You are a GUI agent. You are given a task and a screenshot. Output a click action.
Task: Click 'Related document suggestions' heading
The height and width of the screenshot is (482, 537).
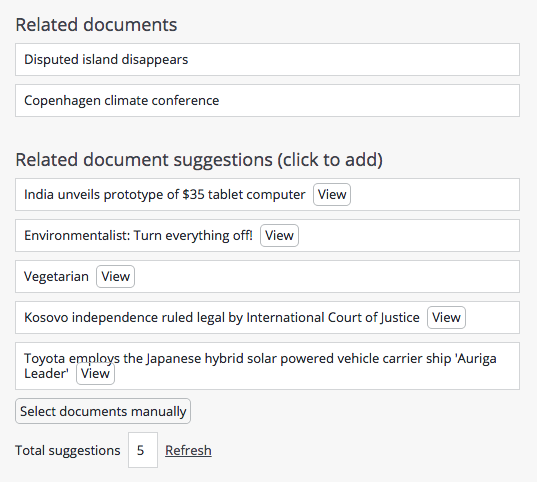click(199, 160)
